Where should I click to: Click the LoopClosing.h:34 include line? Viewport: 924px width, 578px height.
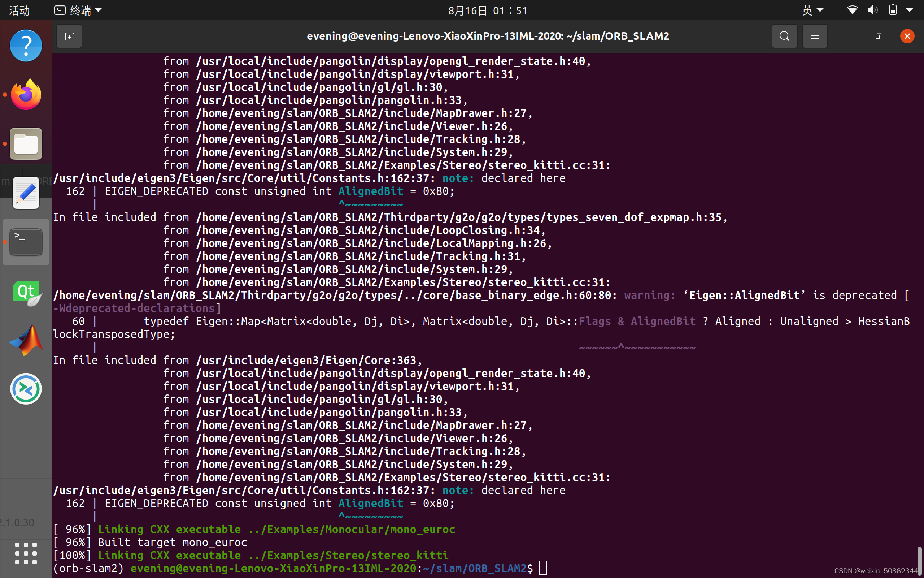[x=354, y=230]
